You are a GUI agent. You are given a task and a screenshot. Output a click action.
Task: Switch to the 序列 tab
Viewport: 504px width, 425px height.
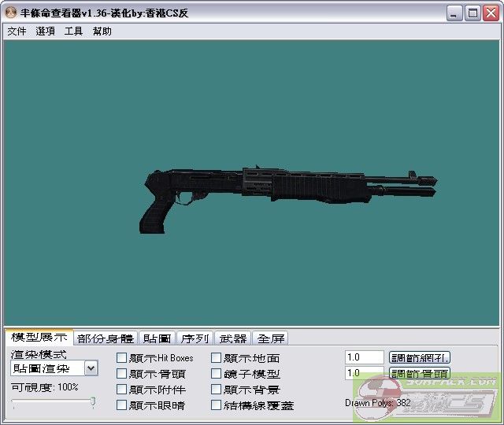tap(195, 338)
